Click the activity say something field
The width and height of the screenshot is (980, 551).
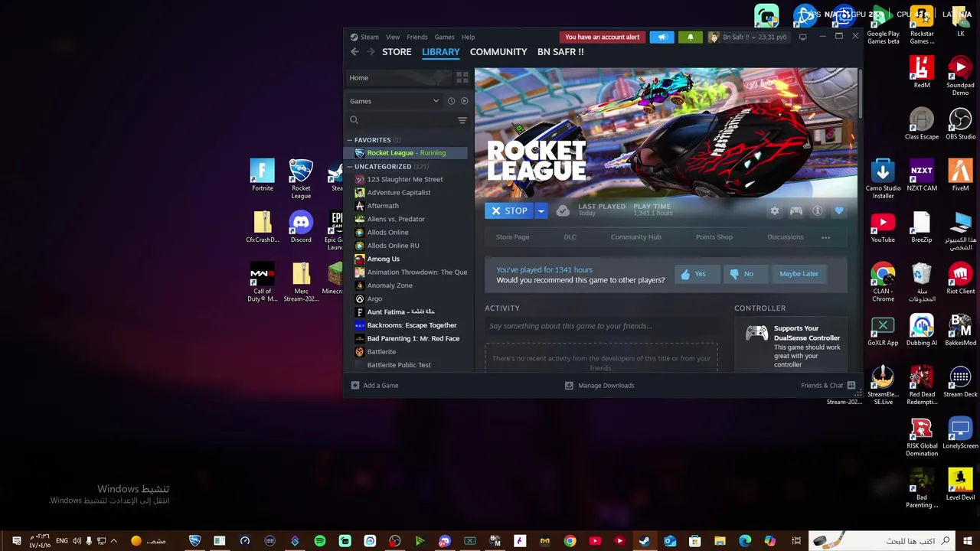pyautogui.click(x=601, y=326)
